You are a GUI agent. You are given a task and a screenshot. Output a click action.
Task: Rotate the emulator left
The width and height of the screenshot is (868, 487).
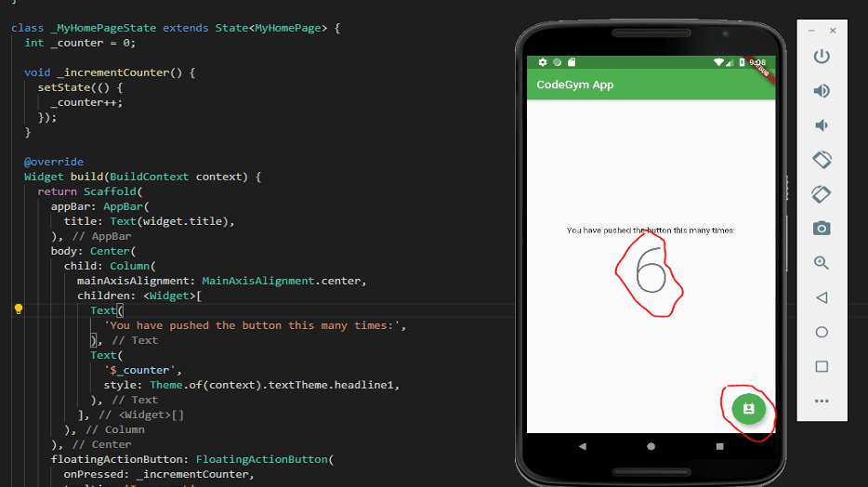coord(822,160)
